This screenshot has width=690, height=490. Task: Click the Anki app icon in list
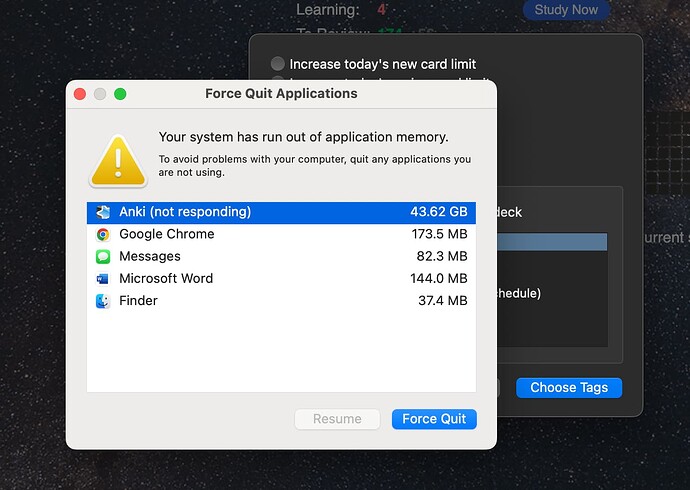[103, 212]
